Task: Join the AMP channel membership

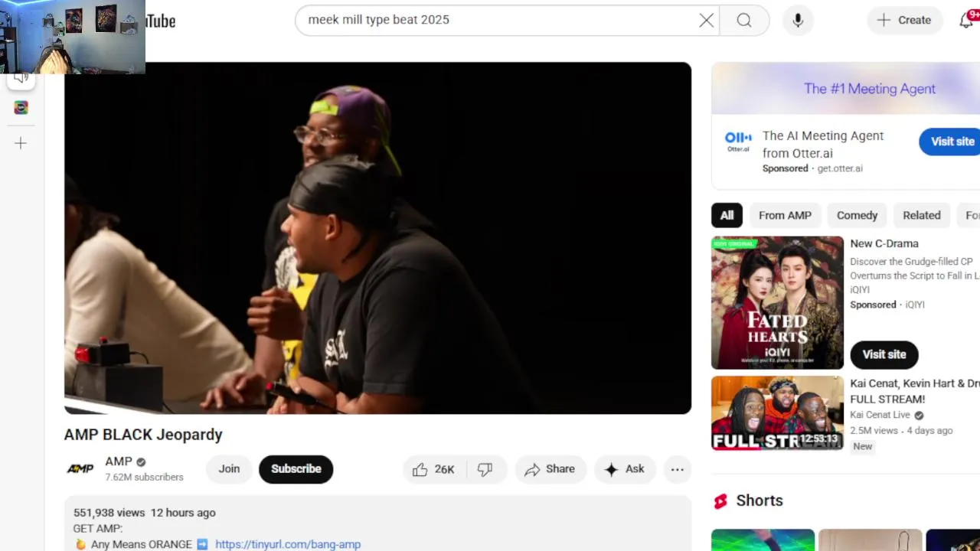Action: 229,469
